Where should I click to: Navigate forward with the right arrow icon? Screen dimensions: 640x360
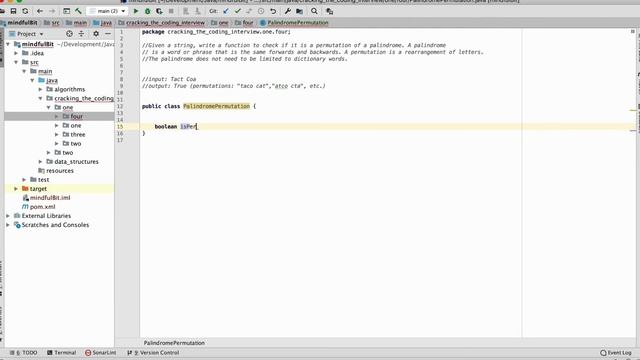(52, 11)
